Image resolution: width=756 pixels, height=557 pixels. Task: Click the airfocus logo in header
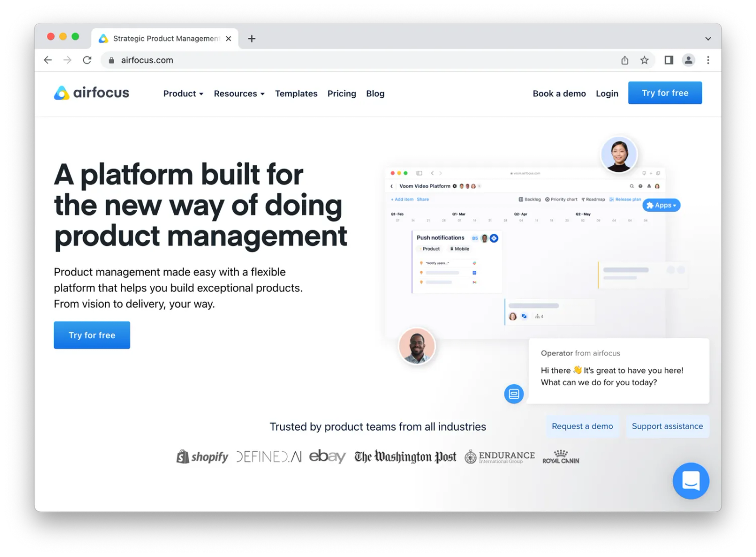pyautogui.click(x=92, y=93)
